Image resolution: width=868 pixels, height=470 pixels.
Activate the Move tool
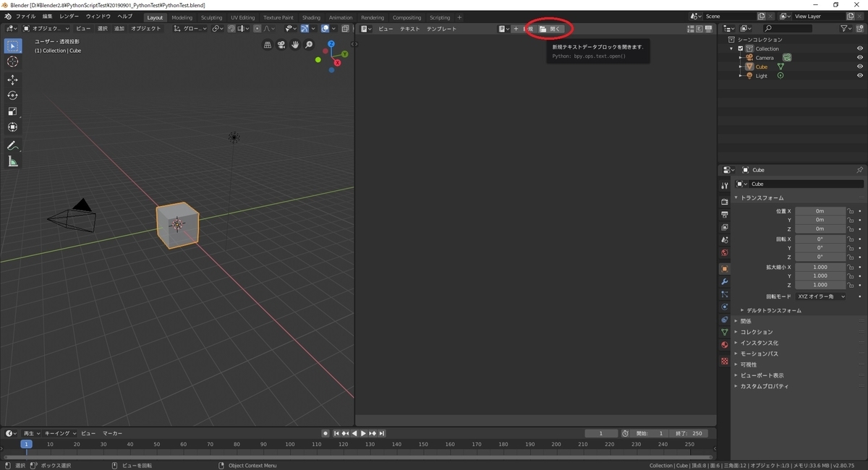click(x=12, y=80)
